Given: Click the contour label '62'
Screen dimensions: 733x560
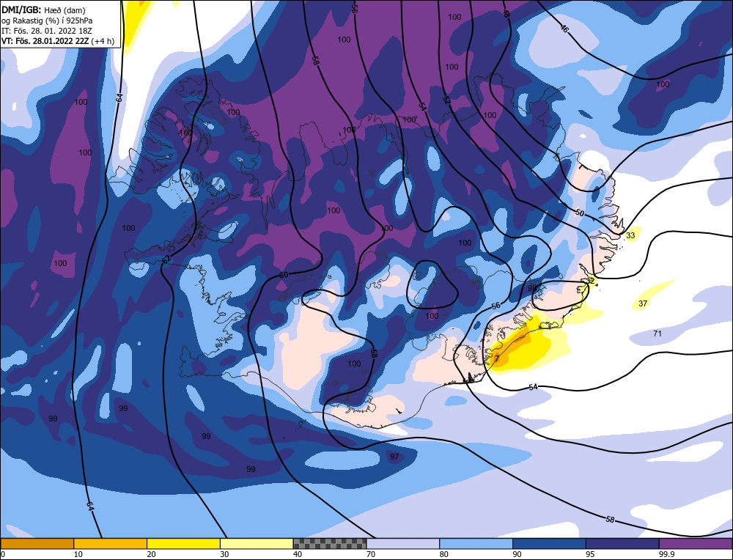Looking at the screenshot, I should coord(166,259).
